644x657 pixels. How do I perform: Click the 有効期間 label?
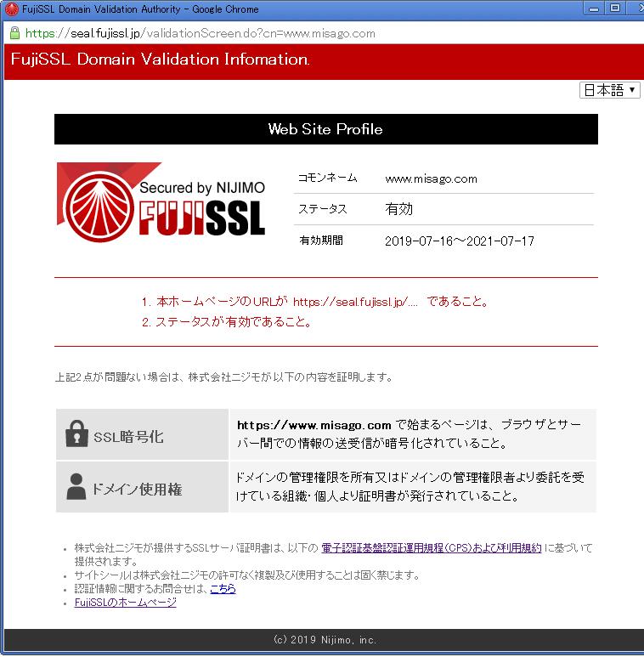coord(321,240)
